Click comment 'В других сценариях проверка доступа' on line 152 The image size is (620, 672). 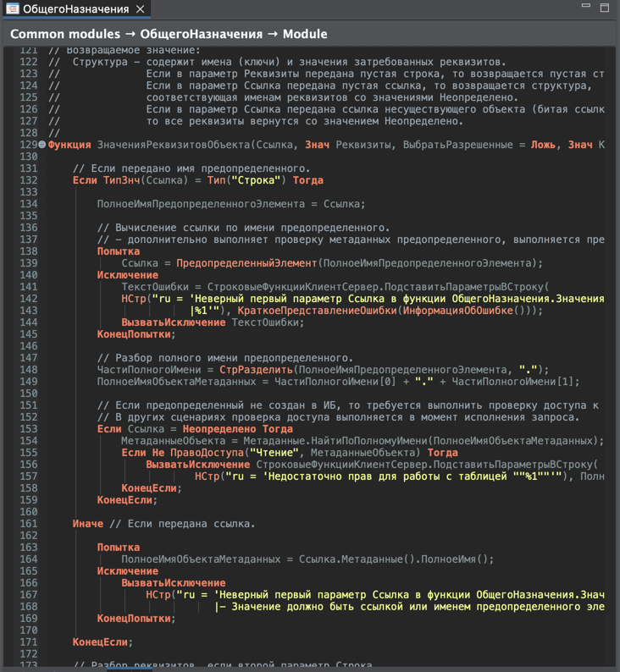338,417
